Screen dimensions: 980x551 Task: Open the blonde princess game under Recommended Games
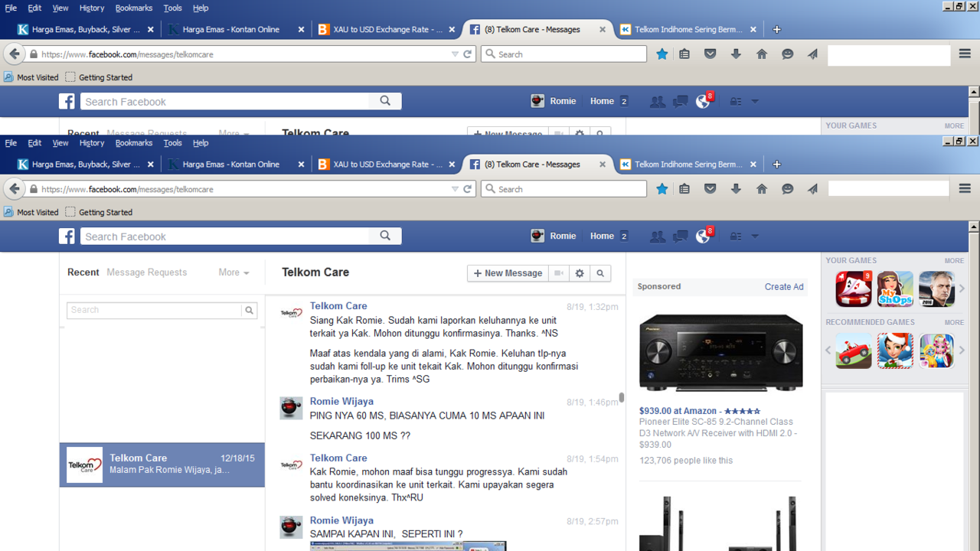937,350
